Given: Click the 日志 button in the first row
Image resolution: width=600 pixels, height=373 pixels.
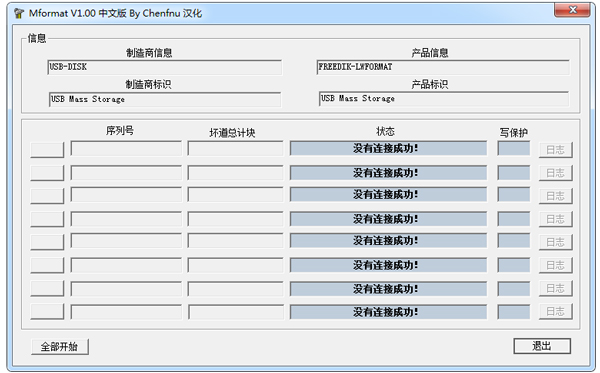Looking at the screenshot, I should click(556, 150).
